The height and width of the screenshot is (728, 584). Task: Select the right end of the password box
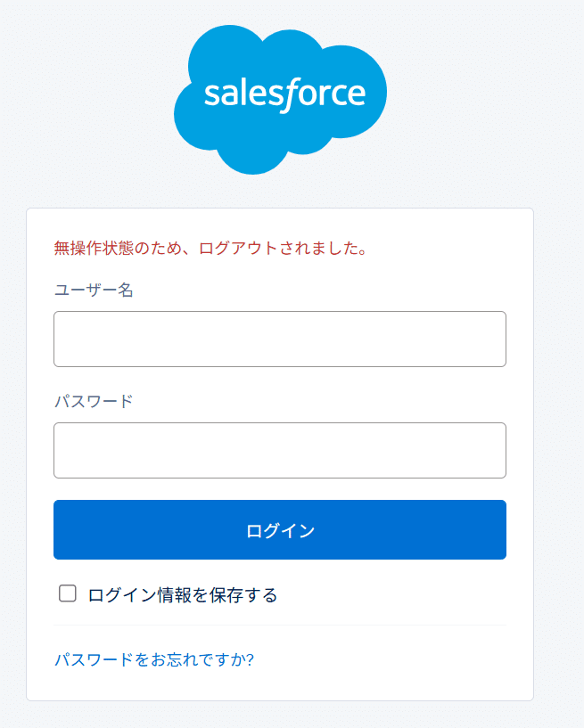pos(495,450)
